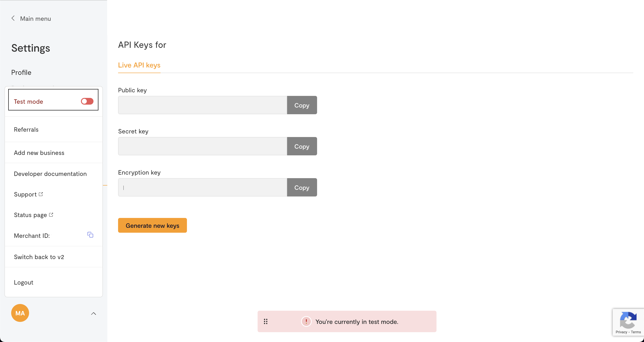Click inside the Encryption key field

(203, 188)
